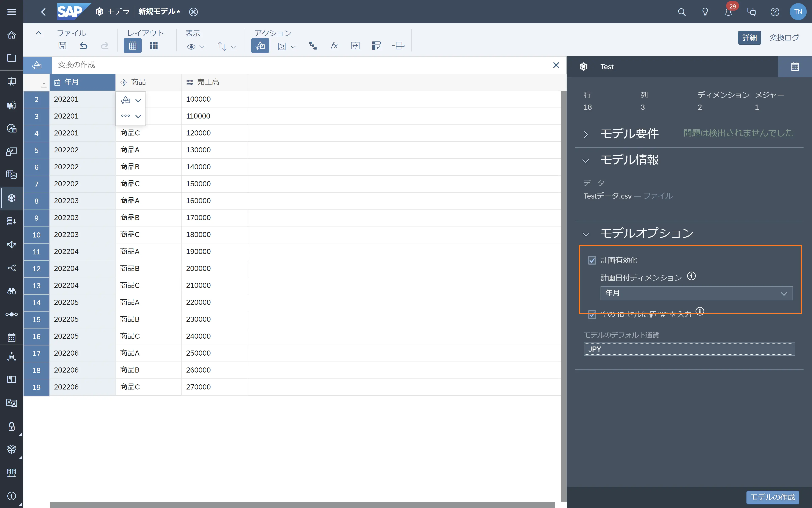
Task: Open the Security lock icon in sidebar
Action: click(x=11, y=426)
